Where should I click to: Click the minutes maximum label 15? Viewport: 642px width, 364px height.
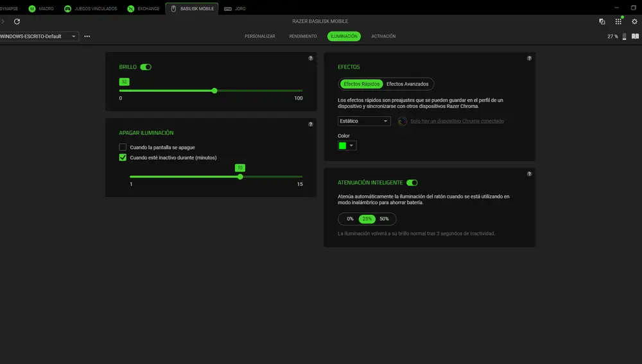(300, 184)
